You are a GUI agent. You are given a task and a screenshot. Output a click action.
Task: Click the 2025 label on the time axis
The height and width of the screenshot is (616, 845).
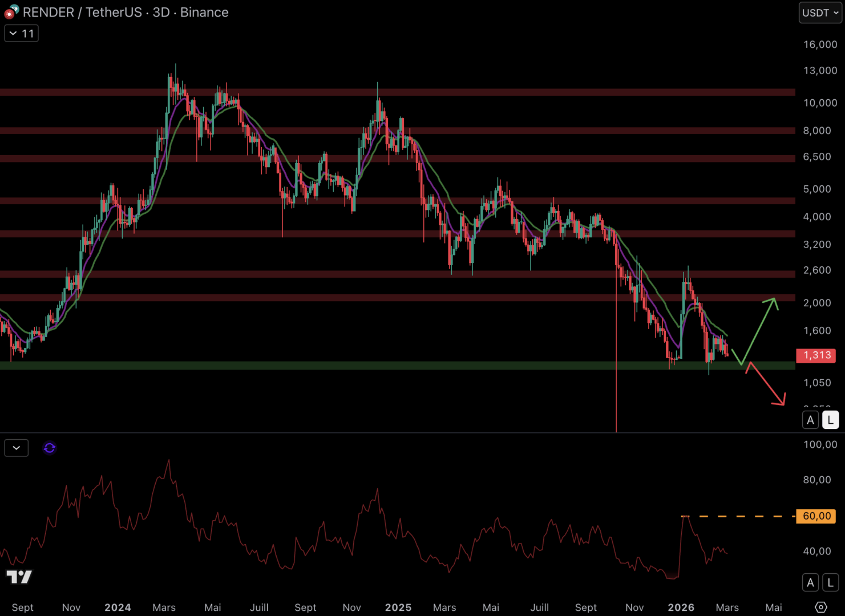pyautogui.click(x=398, y=607)
